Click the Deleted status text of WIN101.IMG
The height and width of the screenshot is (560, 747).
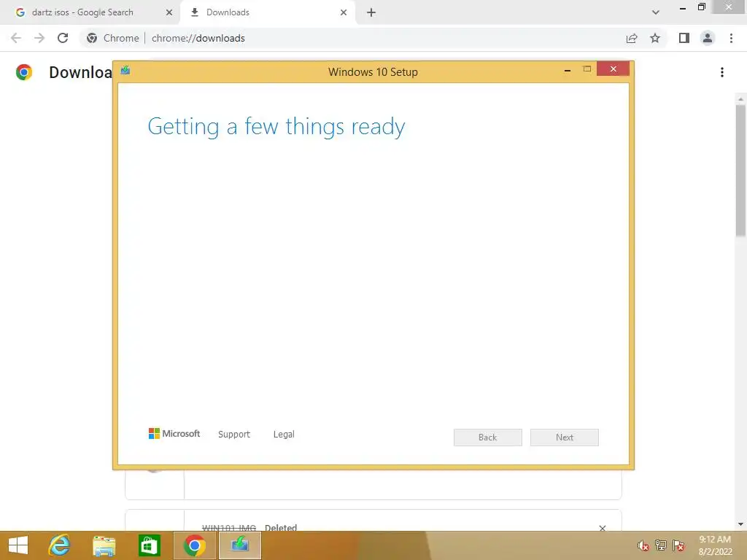coord(281,528)
